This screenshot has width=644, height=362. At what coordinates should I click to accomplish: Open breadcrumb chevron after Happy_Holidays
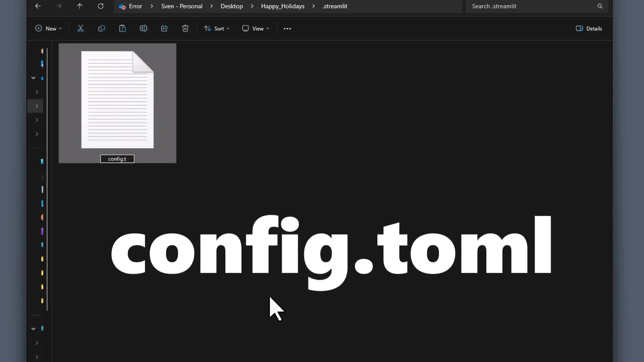(x=314, y=6)
